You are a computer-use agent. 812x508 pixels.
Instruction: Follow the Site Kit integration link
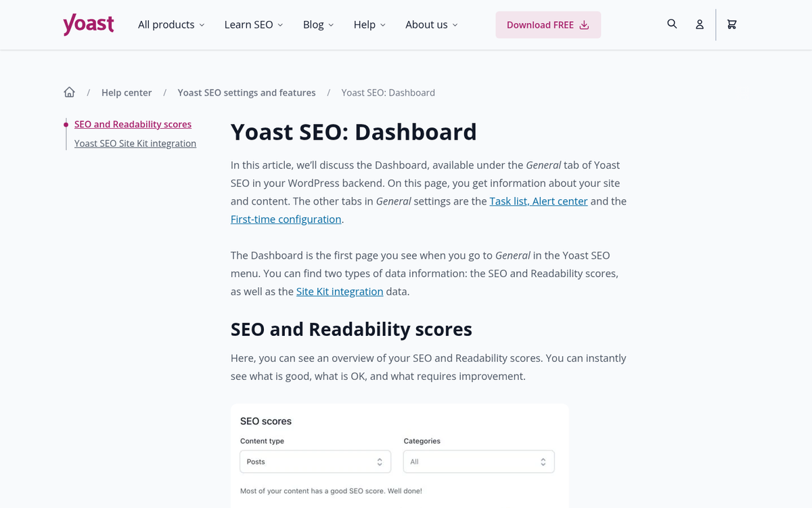(339, 291)
